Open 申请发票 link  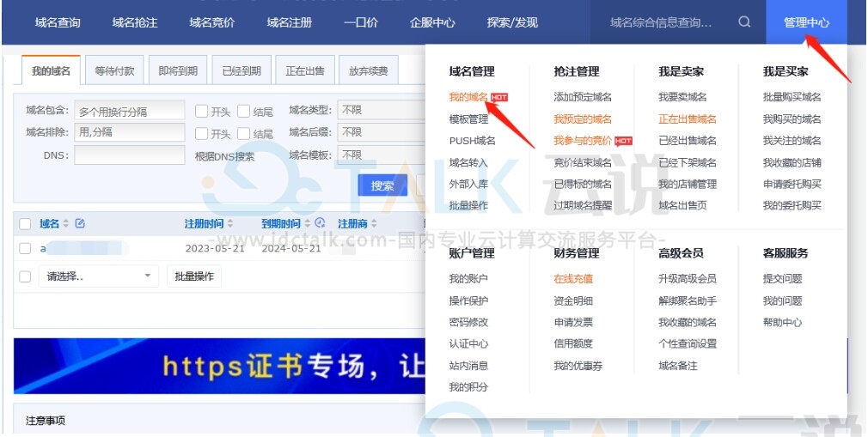pos(573,322)
